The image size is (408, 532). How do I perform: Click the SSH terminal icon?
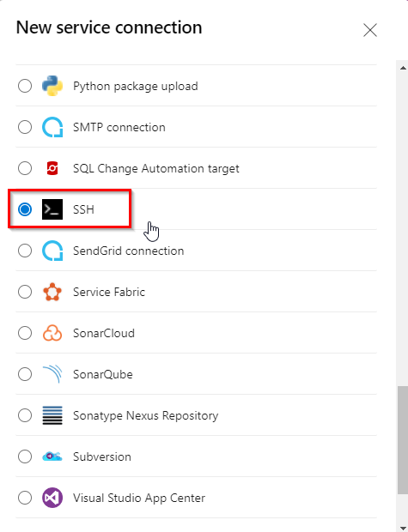(x=52, y=209)
